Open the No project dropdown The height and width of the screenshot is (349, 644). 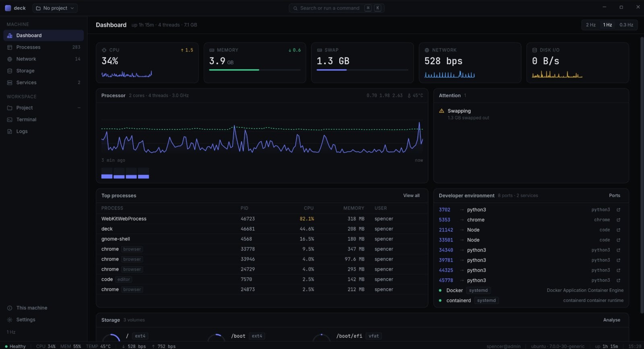pyautogui.click(x=55, y=8)
